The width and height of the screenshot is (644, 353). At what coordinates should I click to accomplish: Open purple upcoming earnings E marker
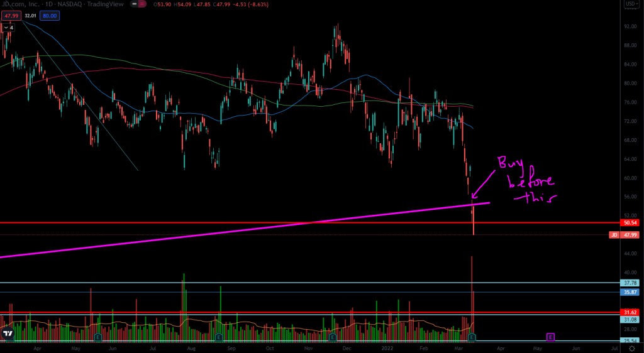pyautogui.click(x=550, y=337)
